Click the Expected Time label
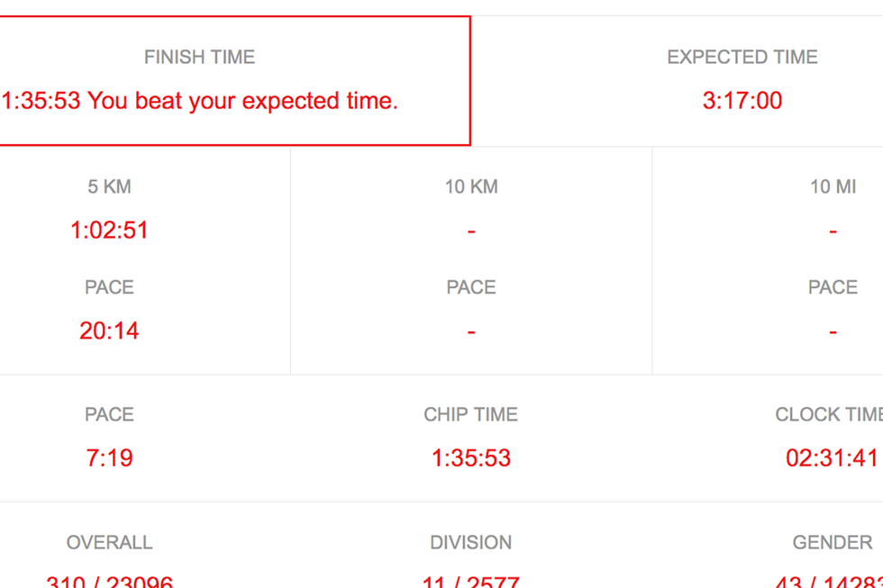Viewport: 883px width, 588px height. tap(742, 57)
